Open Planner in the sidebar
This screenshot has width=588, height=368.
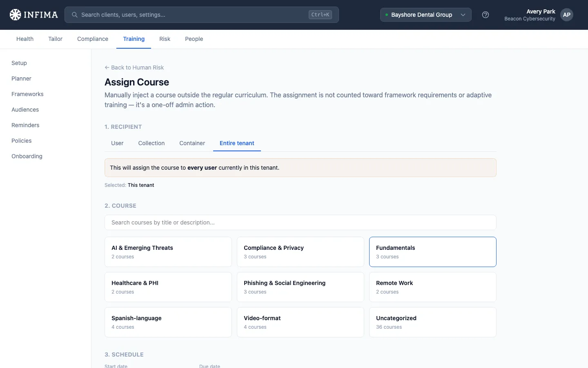[x=21, y=79]
